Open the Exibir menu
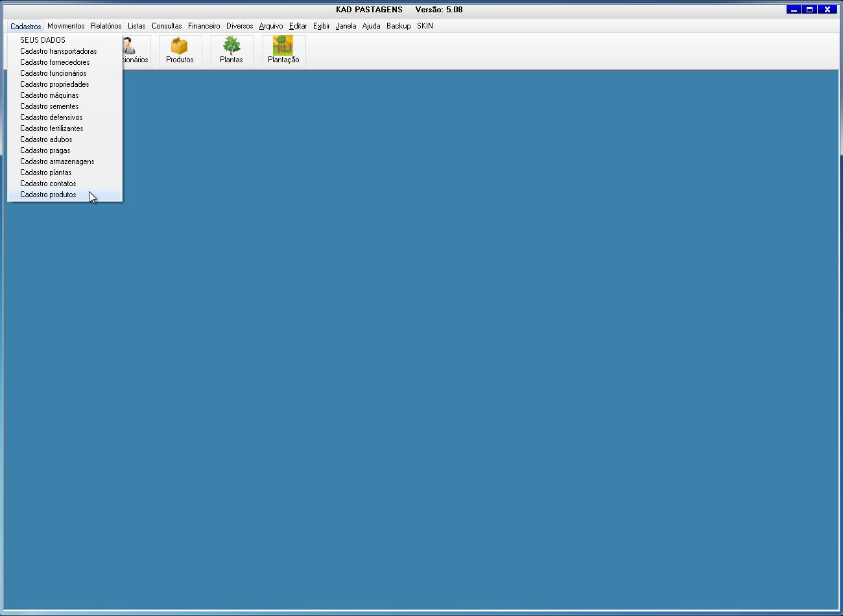This screenshot has height=616, width=843. coord(322,27)
